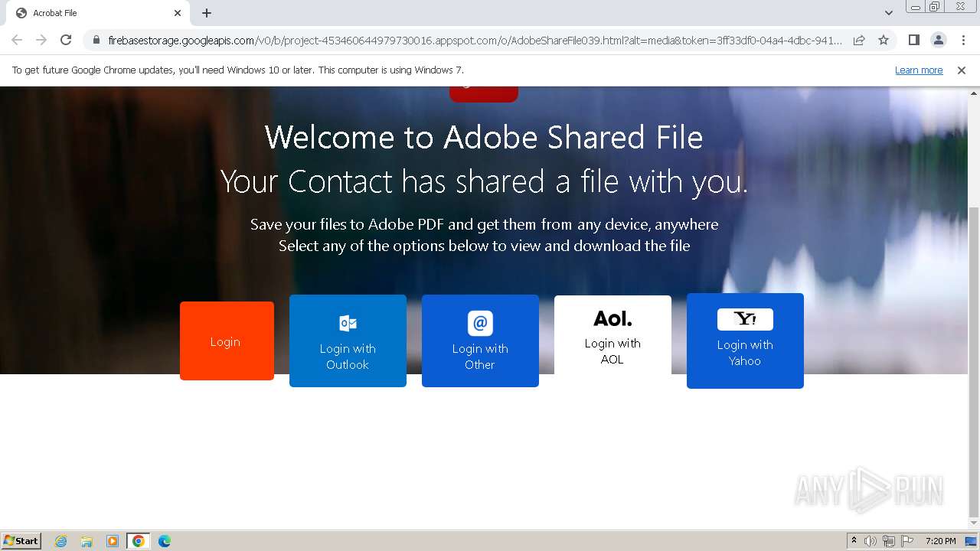980x551 pixels.
Task: Launch Internet Explorer from taskbar
Action: 61,541
